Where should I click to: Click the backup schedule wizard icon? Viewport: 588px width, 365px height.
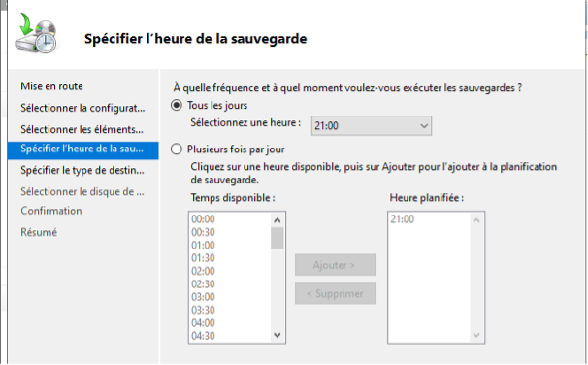coord(36,33)
